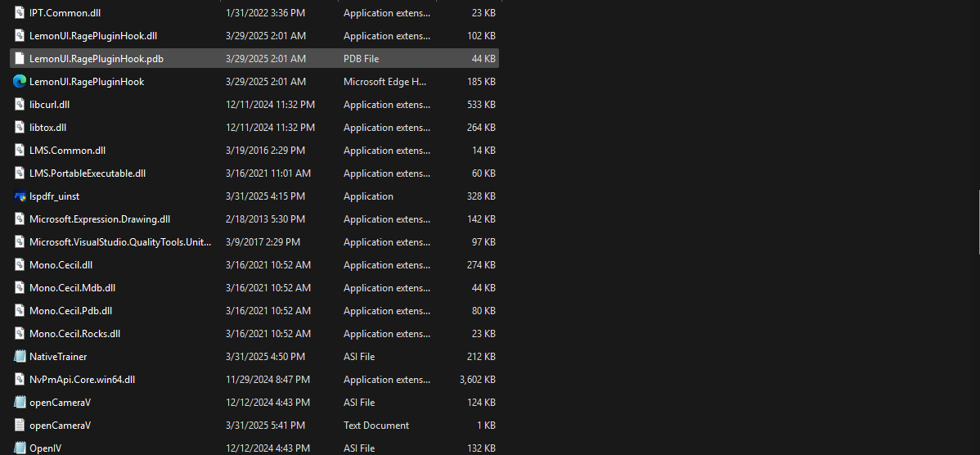Click the IPT.Common.dll file icon
The width and height of the screenshot is (980, 455).
pyautogui.click(x=20, y=13)
